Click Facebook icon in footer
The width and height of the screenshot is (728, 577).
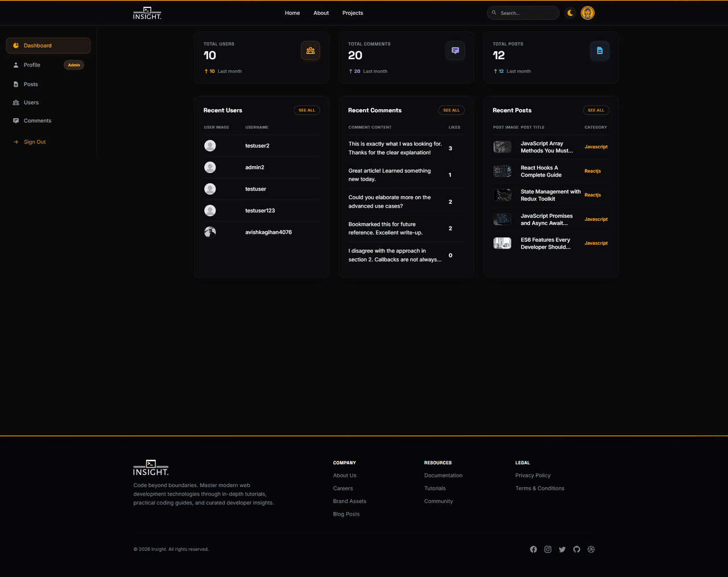point(533,549)
